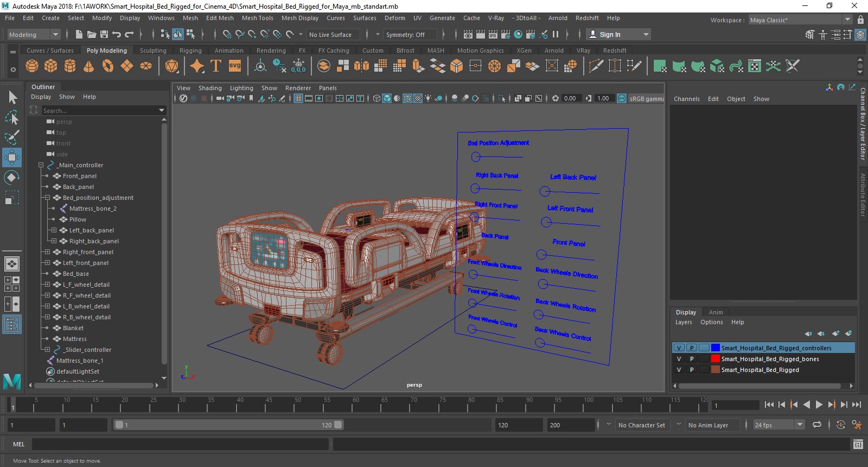Click No Live Surface field
The height and width of the screenshot is (467, 868).
334,34
